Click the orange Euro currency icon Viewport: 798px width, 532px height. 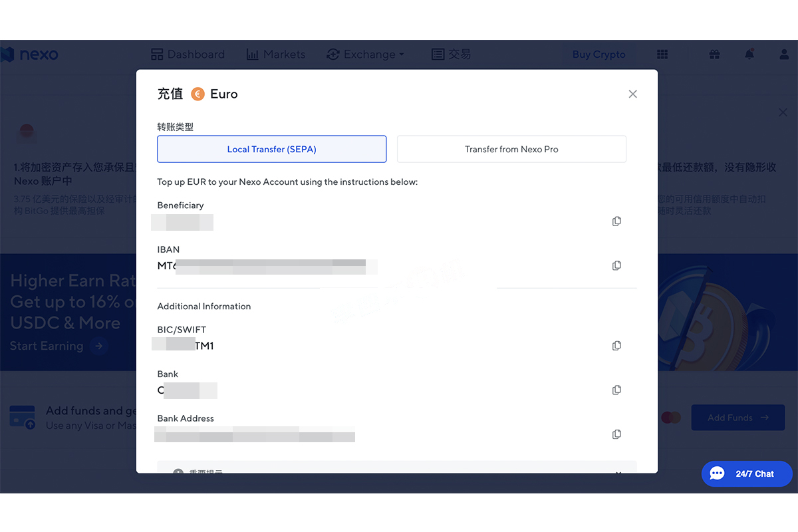(x=198, y=94)
